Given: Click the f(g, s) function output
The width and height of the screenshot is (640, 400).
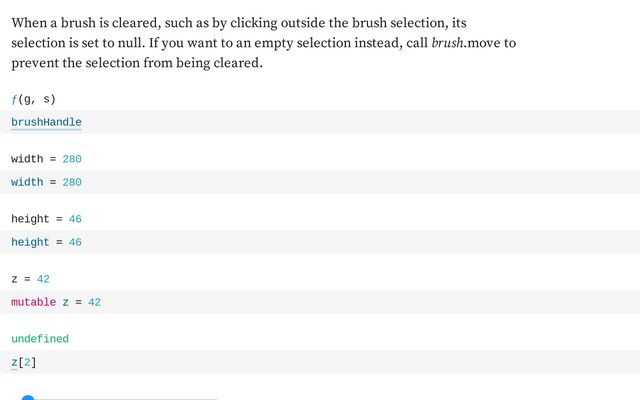Looking at the screenshot, I should [x=33, y=99].
